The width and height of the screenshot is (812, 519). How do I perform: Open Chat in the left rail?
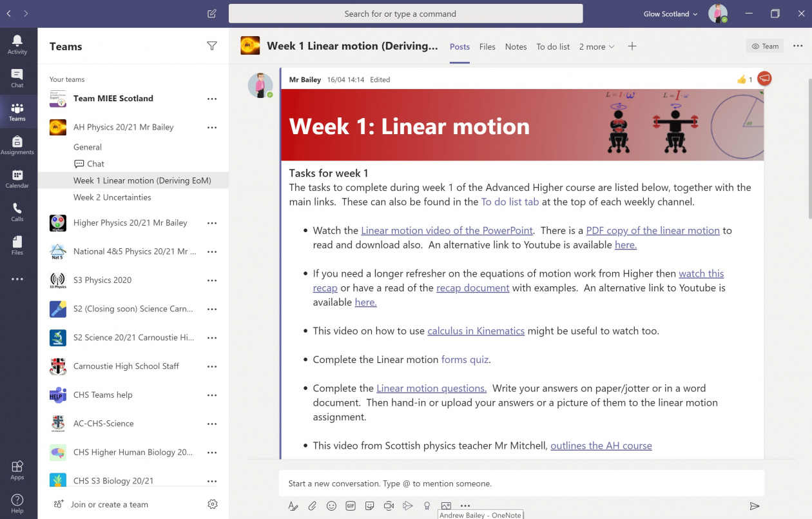(17, 79)
